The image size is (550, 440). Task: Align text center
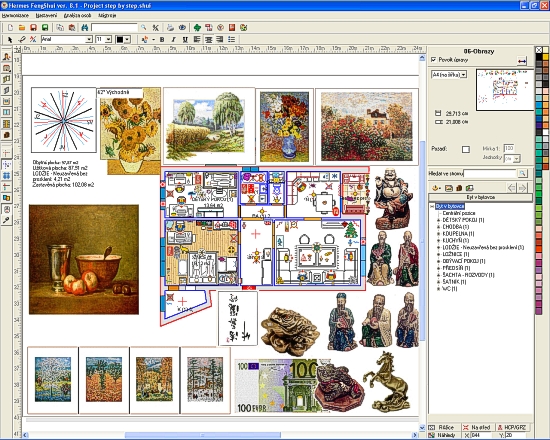pos(208,39)
